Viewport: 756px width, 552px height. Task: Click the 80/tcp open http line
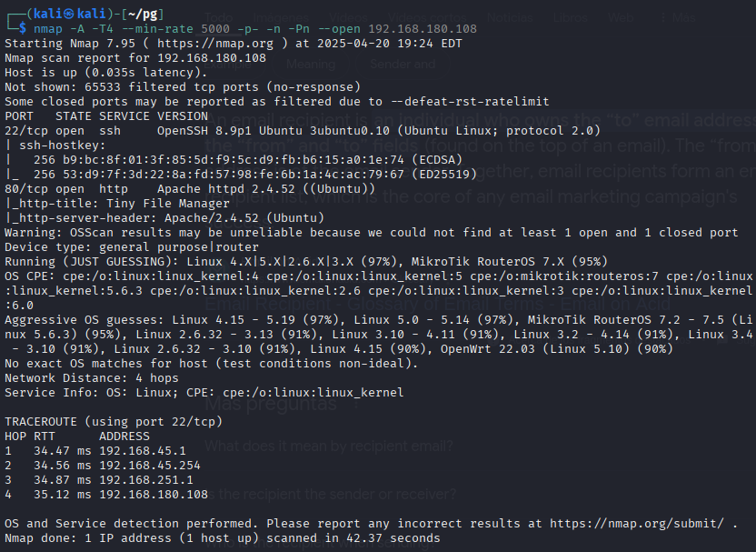pos(190,188)
